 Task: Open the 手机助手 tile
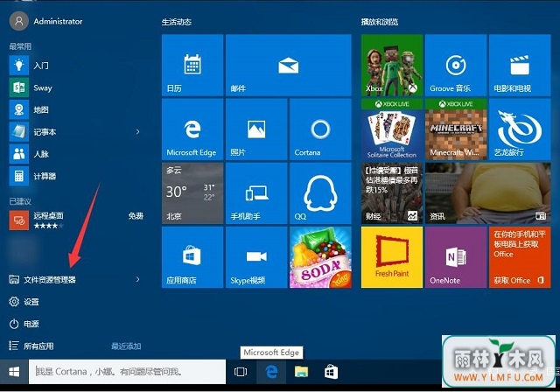click(256, 193)
